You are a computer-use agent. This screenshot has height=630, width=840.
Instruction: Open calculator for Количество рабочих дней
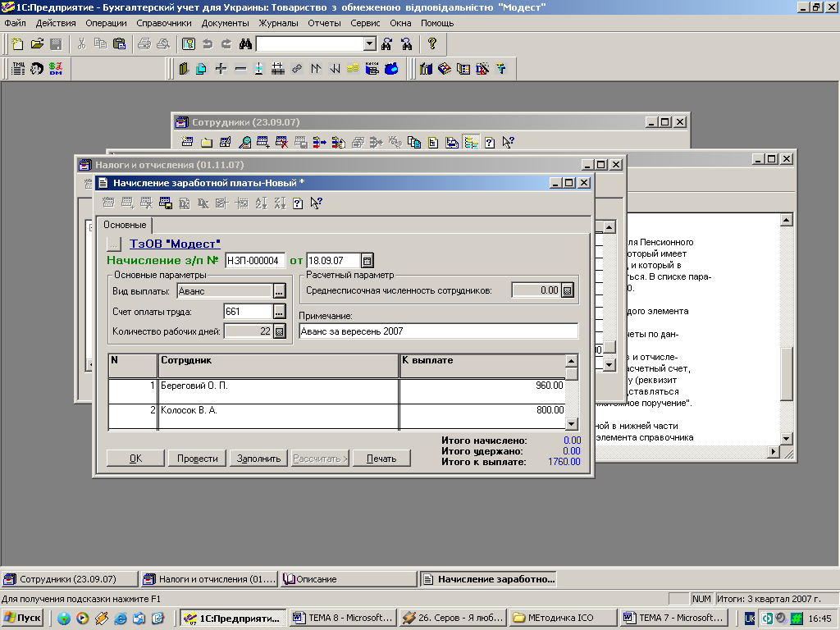pos(279,331)
